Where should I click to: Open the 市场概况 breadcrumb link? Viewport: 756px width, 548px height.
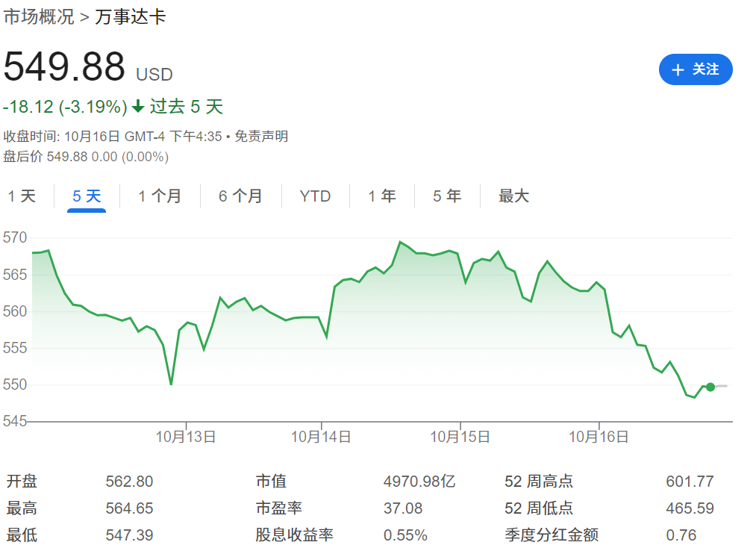[x=39, y=17]
